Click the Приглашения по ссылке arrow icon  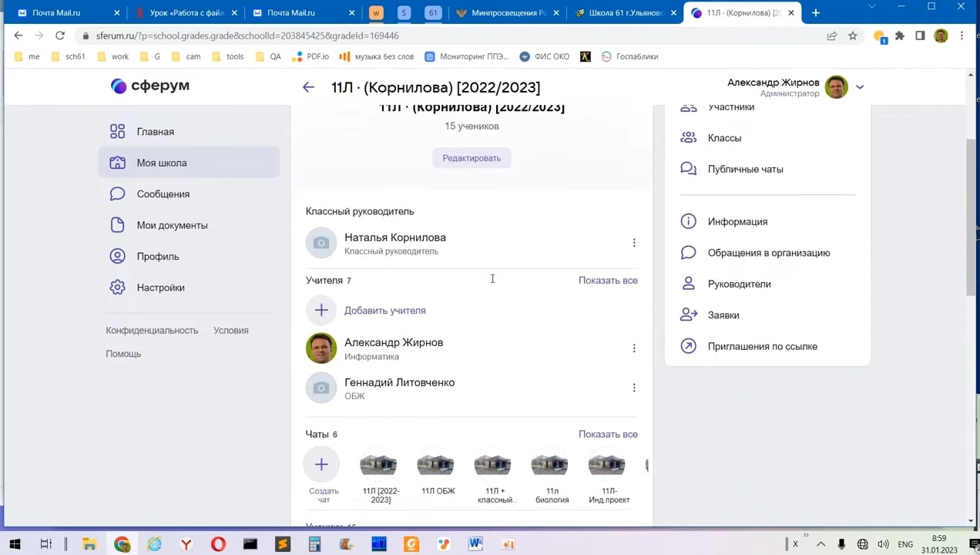(x=689, y=346)
